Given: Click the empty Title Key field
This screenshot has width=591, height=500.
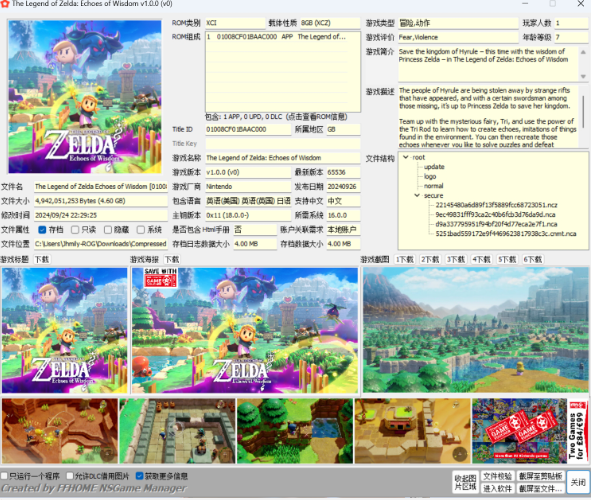Looking at the screenshot, I should point(283,144).
